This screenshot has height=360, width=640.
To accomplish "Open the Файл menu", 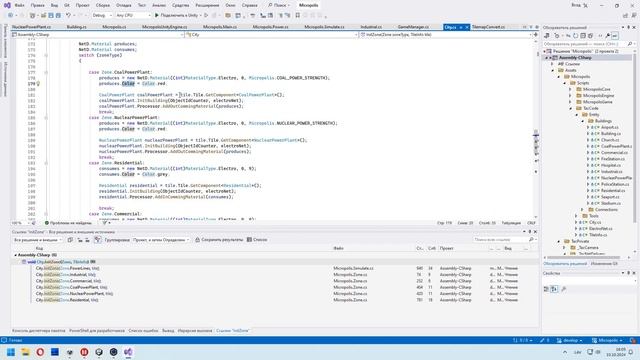I will pos(19,5).
